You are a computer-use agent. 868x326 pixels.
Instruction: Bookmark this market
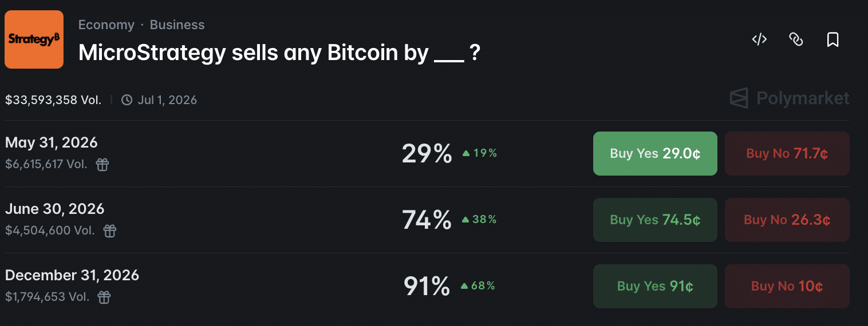pos(833,39)
